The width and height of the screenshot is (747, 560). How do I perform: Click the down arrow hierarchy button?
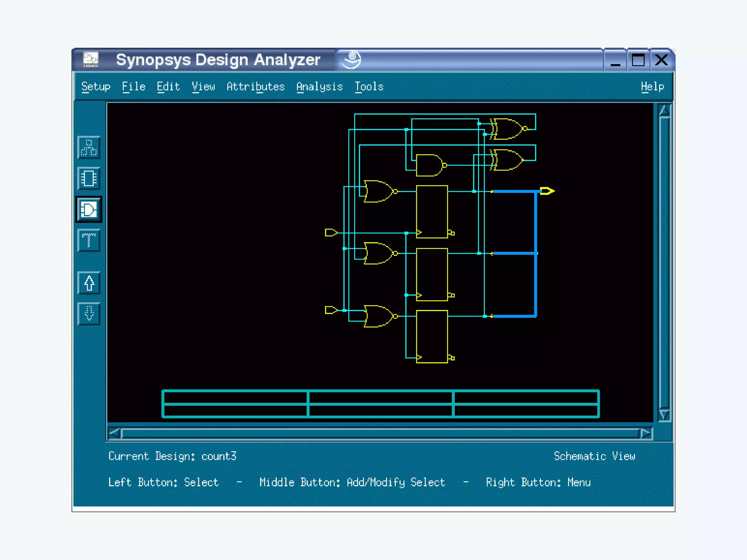coord(89,314)
